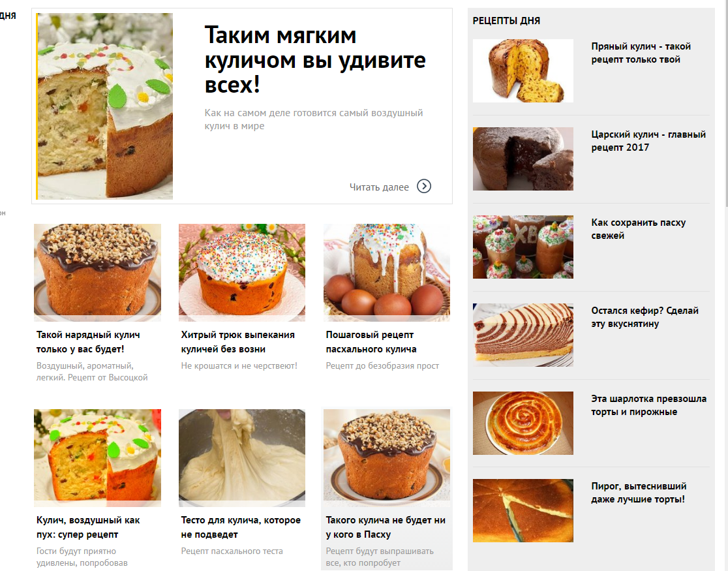
Task: Open the link Эта шарлотка превзошла торты и пирожные
Action: pos(648,405)
